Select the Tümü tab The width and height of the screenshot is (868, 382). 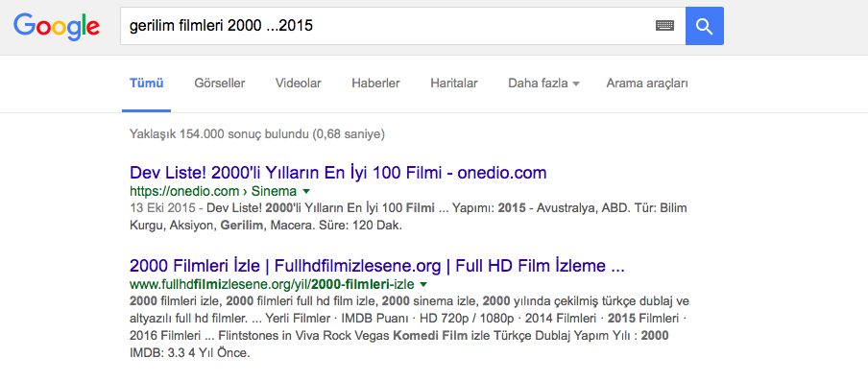147,84
